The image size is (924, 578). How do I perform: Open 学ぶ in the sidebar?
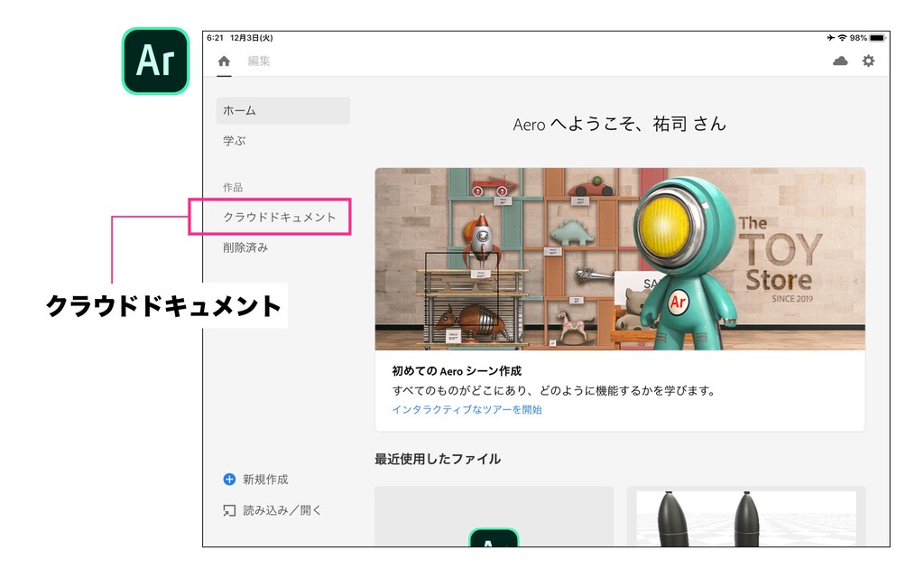(x=234, y=140)
